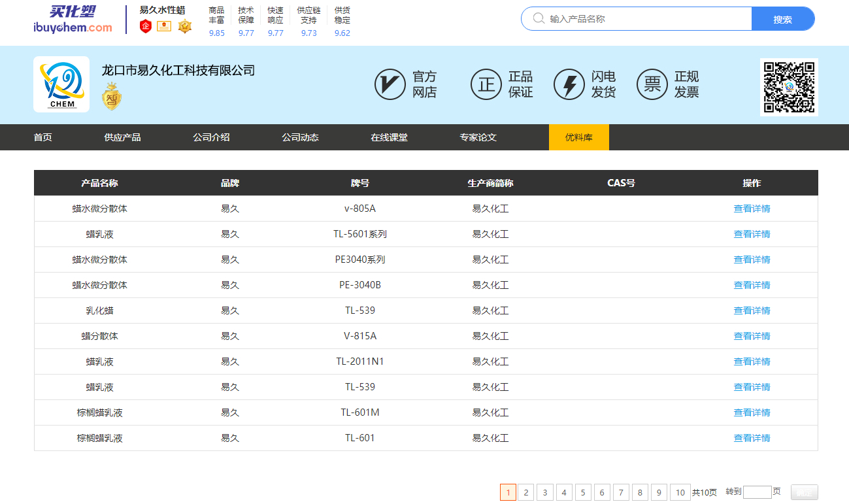Screen dimensions: 849x504
Task: Open the 专家论文 nav tab
Action: 478,137
